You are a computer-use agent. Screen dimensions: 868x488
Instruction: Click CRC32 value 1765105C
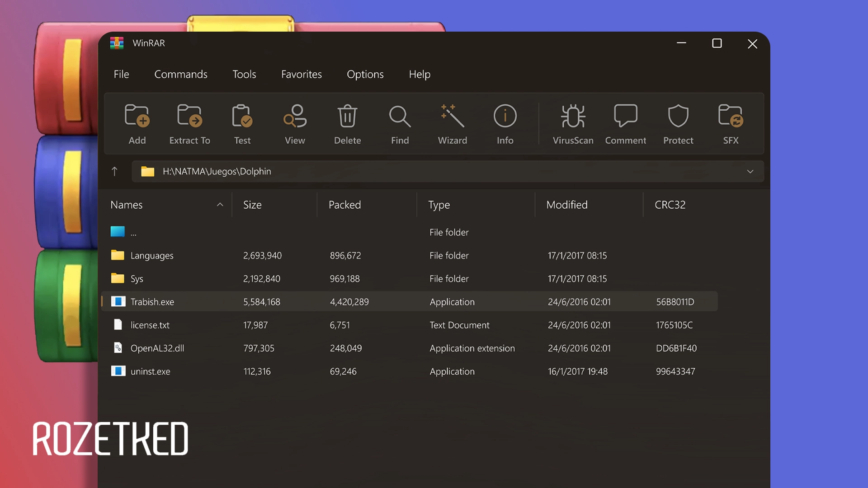tap(674, 325)
